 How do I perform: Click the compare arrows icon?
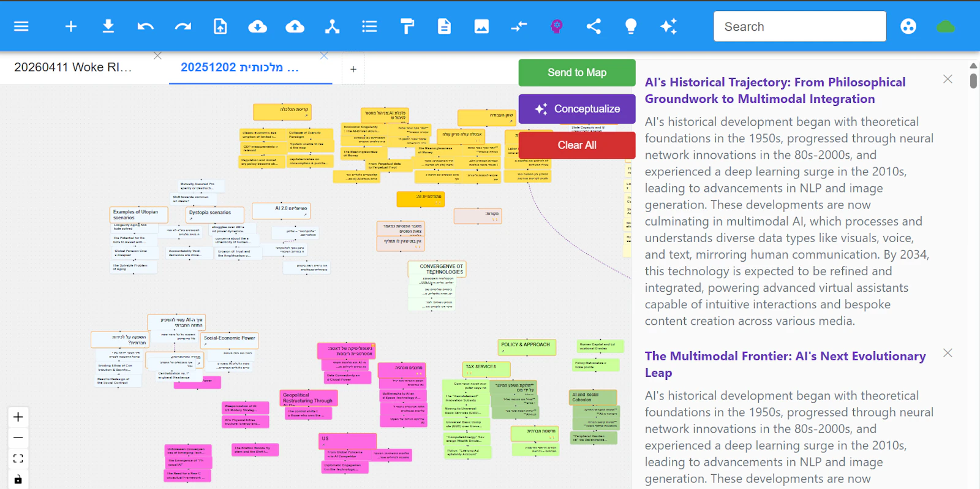pos(519,26)
